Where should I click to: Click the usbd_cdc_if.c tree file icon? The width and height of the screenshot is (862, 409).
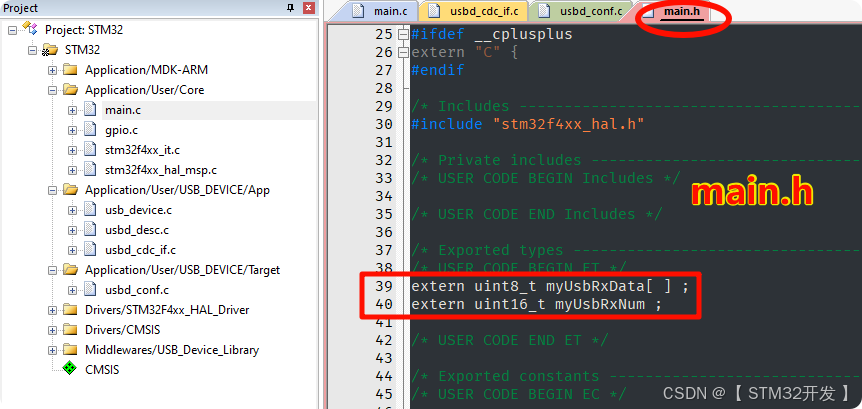point(90,250)
